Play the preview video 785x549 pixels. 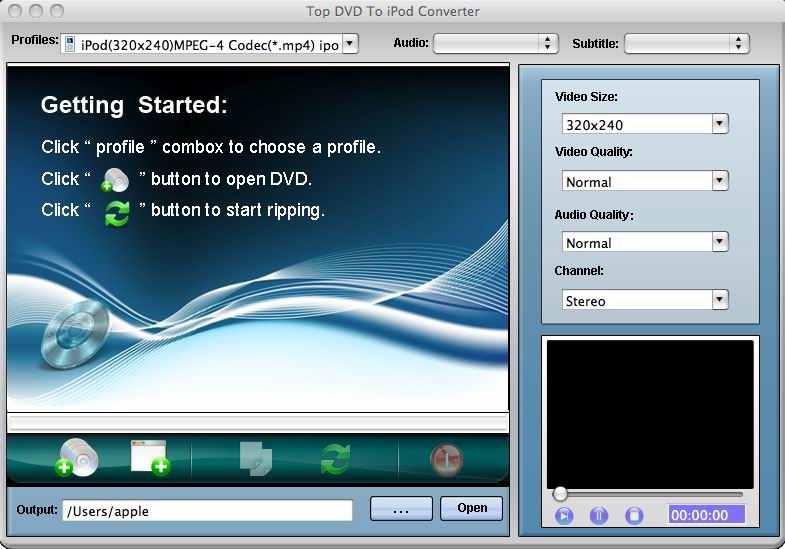pyautogui.click(x=564, y=515)
